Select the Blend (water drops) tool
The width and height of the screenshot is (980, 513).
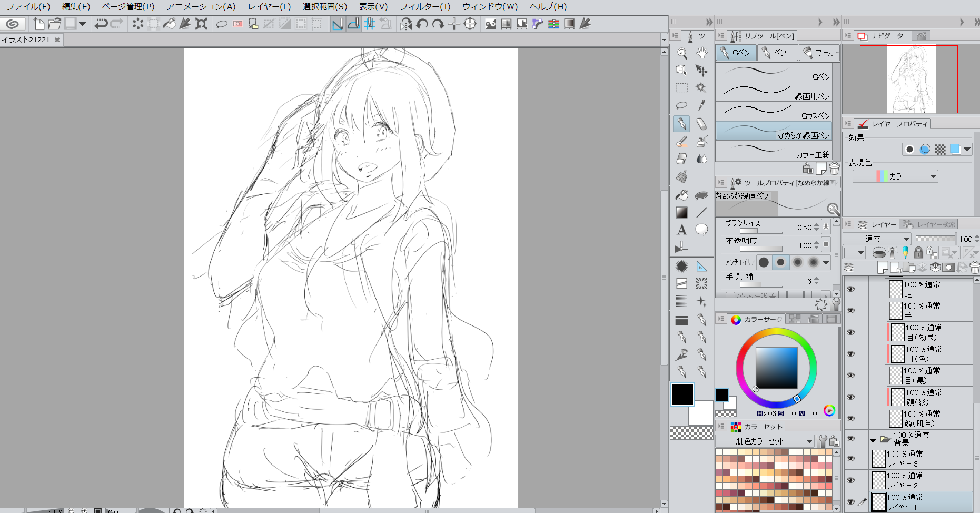[x=701, y=159]
